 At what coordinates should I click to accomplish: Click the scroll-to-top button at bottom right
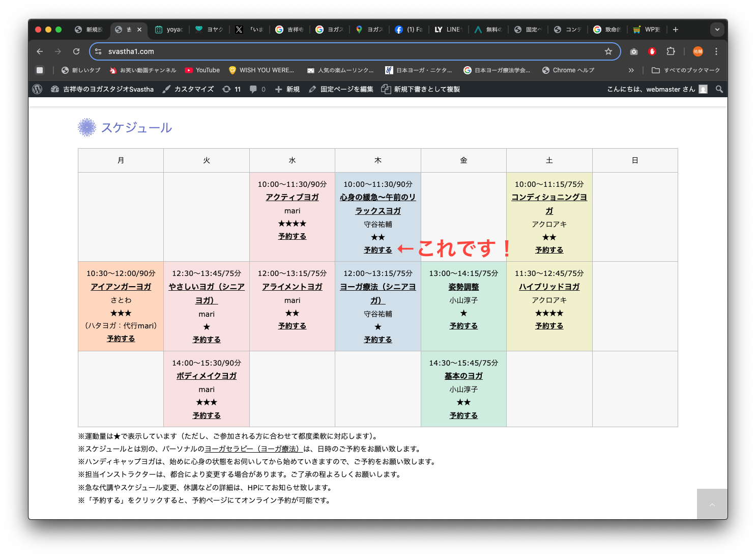(712, 504)
